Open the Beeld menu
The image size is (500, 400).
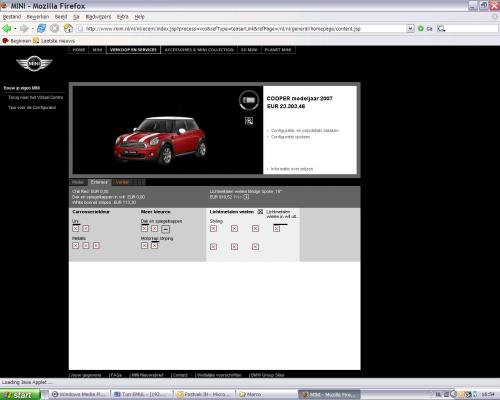point(61,17)
